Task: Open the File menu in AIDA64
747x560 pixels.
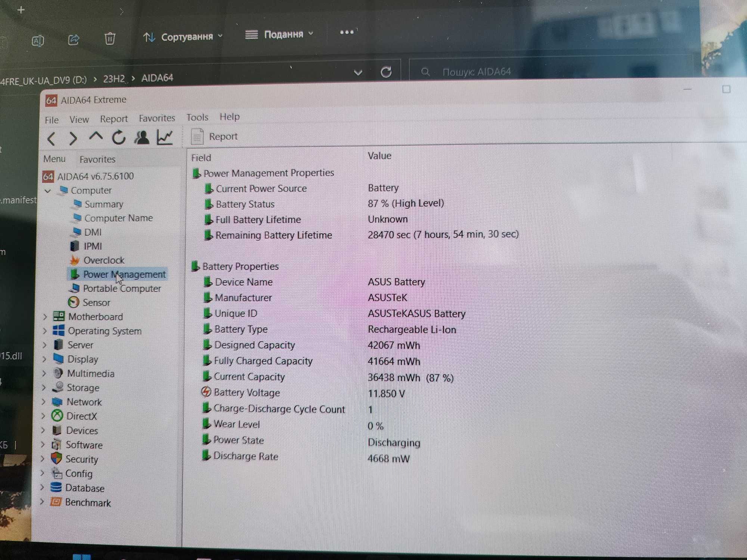Action: [52, 120]
